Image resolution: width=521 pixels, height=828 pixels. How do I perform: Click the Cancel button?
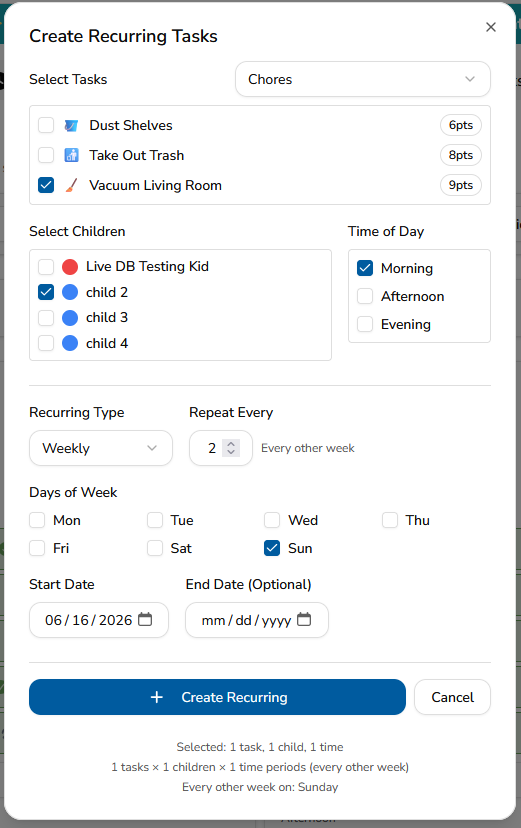(x=452, y=697)
